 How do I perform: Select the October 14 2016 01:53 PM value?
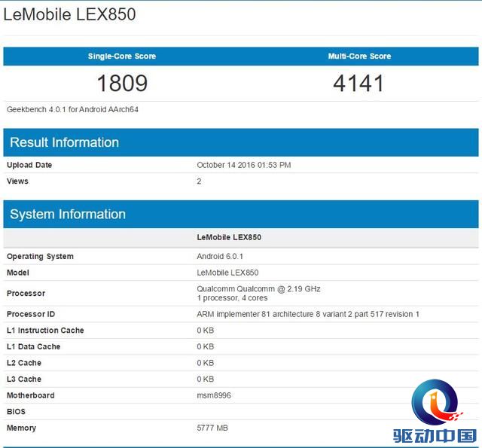pos(244,165)
